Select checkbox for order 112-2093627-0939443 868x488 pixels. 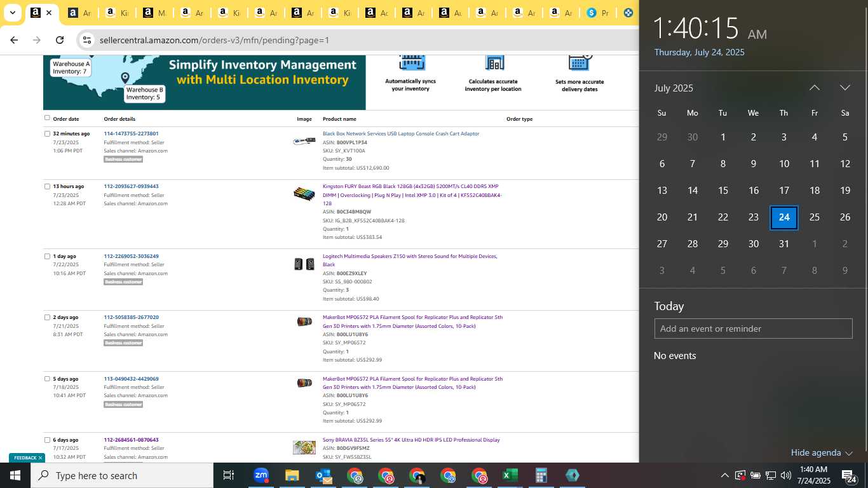[47, 186]
